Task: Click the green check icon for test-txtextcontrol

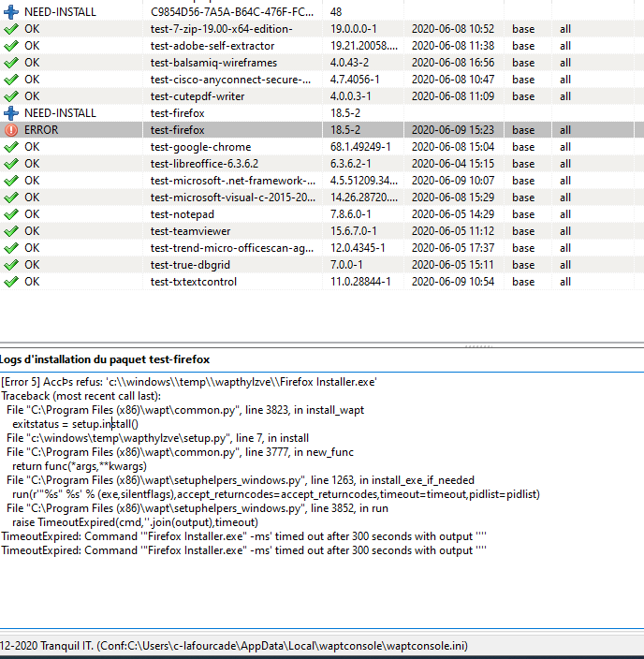Action: click(11, 282)
